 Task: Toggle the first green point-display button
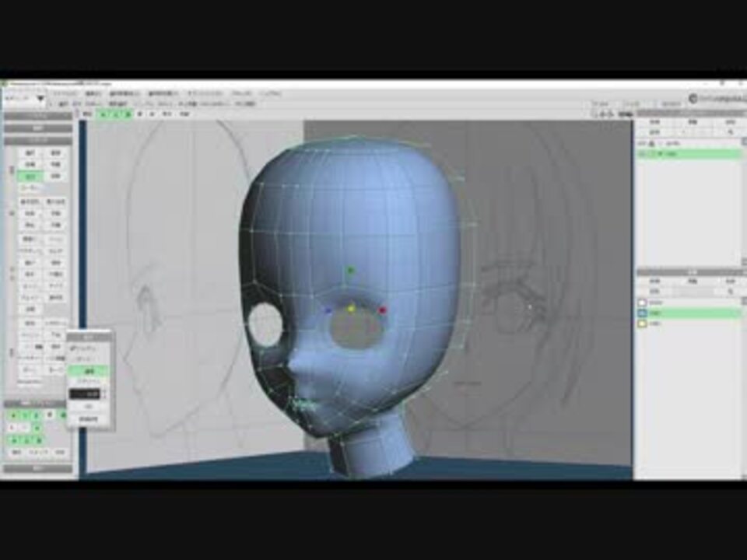pyautogui.click(x=103, y=114)
